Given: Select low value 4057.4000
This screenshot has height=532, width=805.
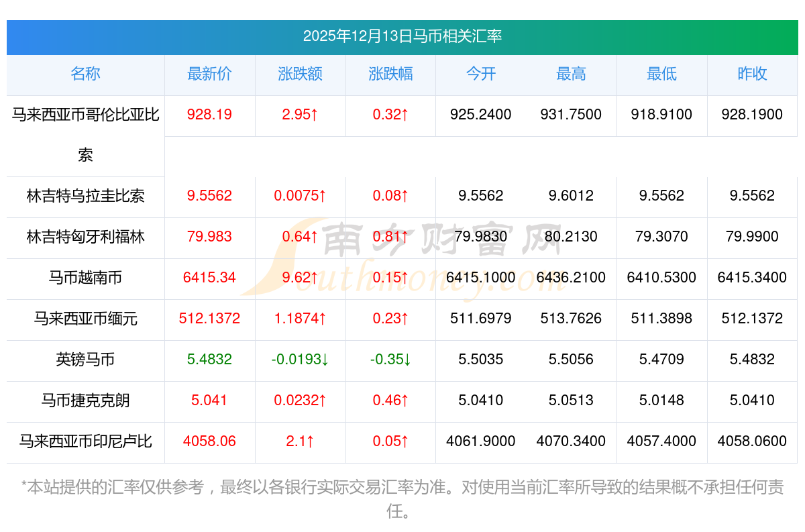Looking at the screenshot, I should 661,441.
